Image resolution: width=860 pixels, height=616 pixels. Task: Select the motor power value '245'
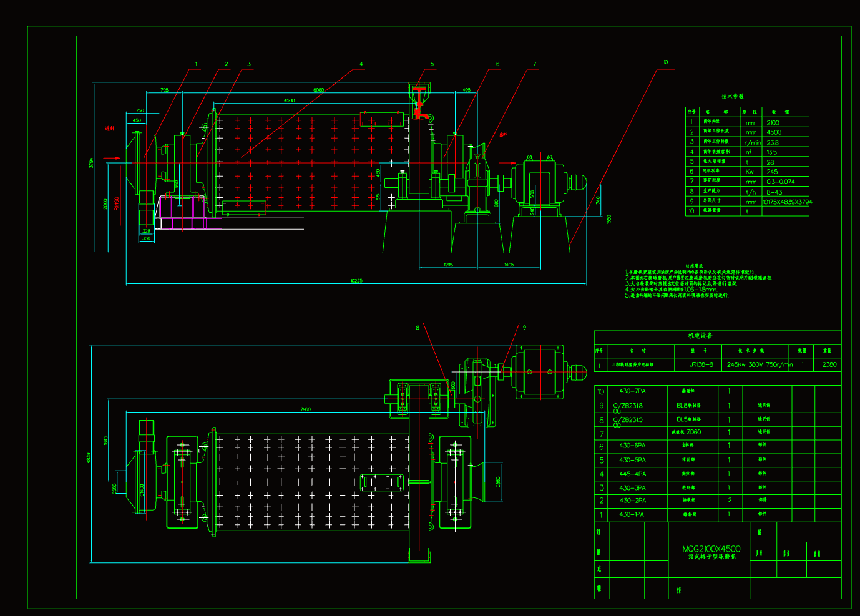coord(772,172)
